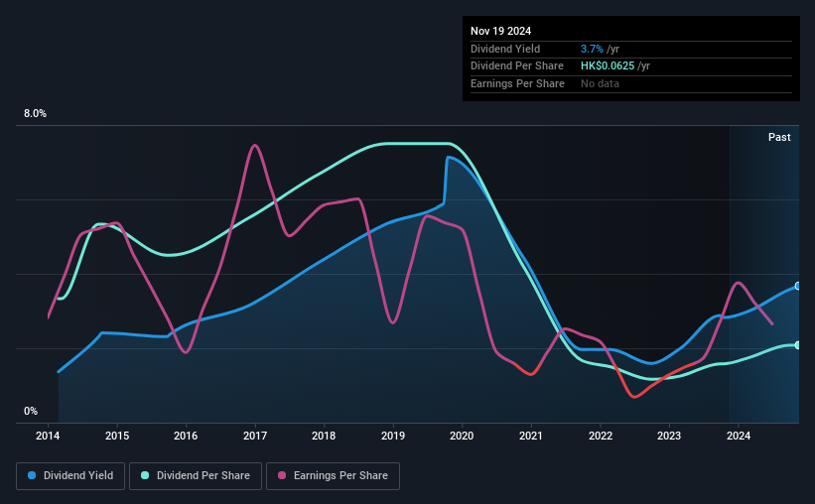Click the 3.7% dividend yield value
The image size is (815, 504).
point(592,49)
